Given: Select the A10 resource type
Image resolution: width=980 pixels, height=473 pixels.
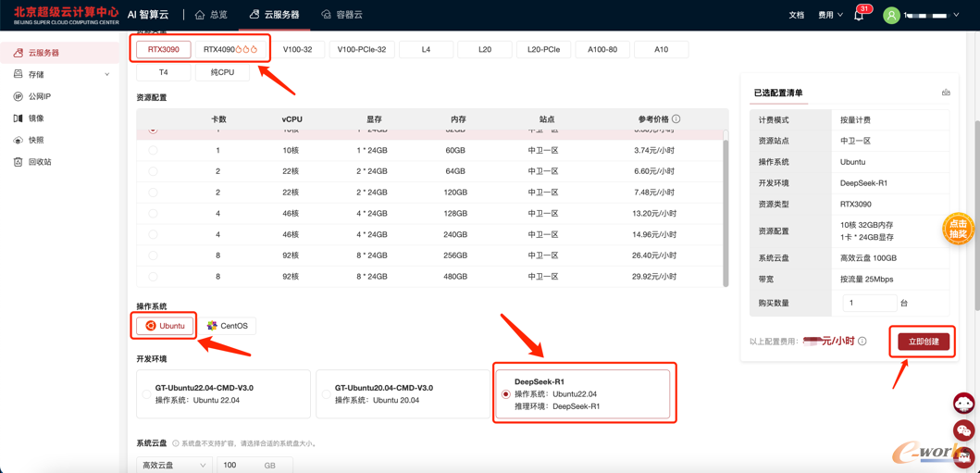Looking at the screenshot, I should coord(662,49).
